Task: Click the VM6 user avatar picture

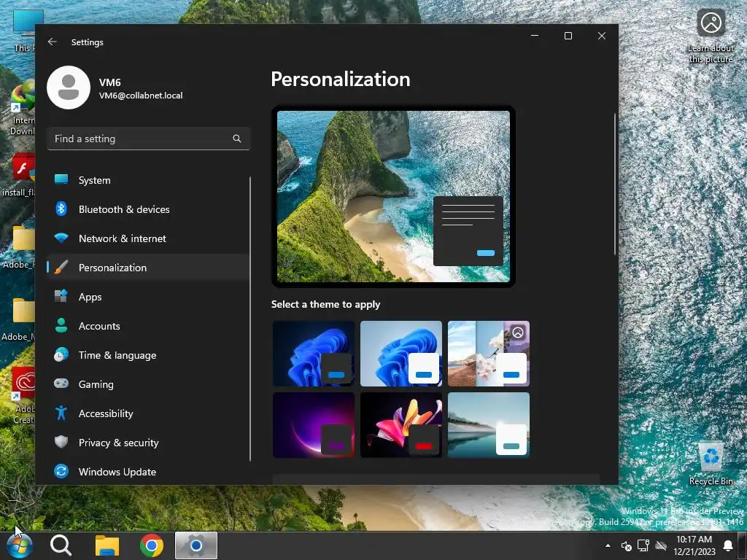Action: coord(69,87)
